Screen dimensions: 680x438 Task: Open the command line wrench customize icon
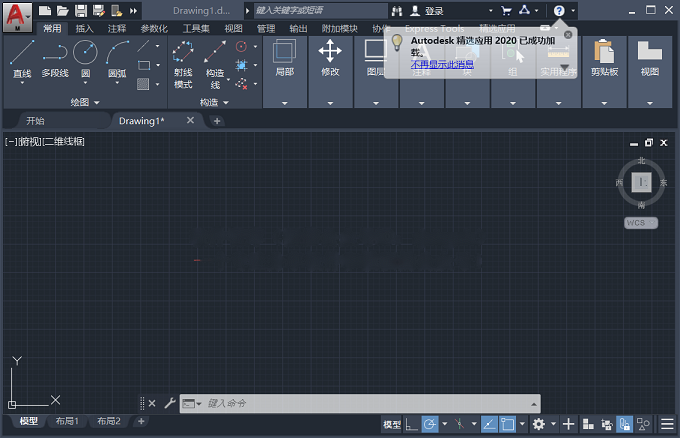[x=170, y=403]
